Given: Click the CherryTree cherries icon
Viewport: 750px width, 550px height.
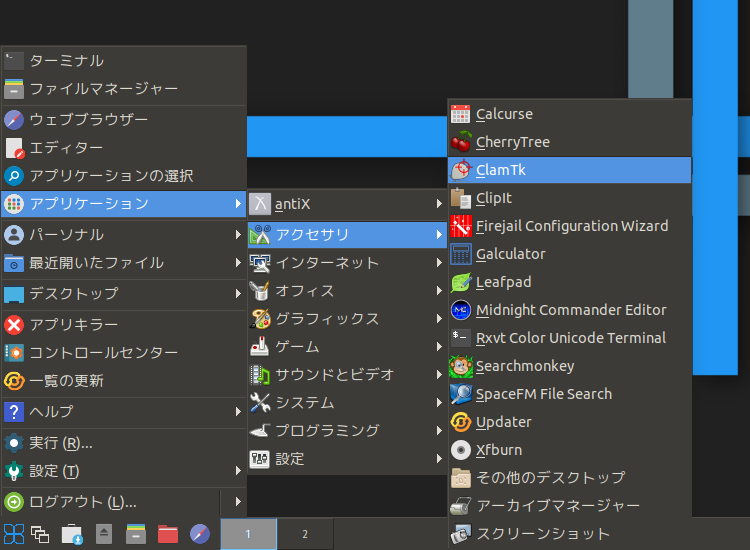Looking at the screenshot, I should click(x=461, y=142).
